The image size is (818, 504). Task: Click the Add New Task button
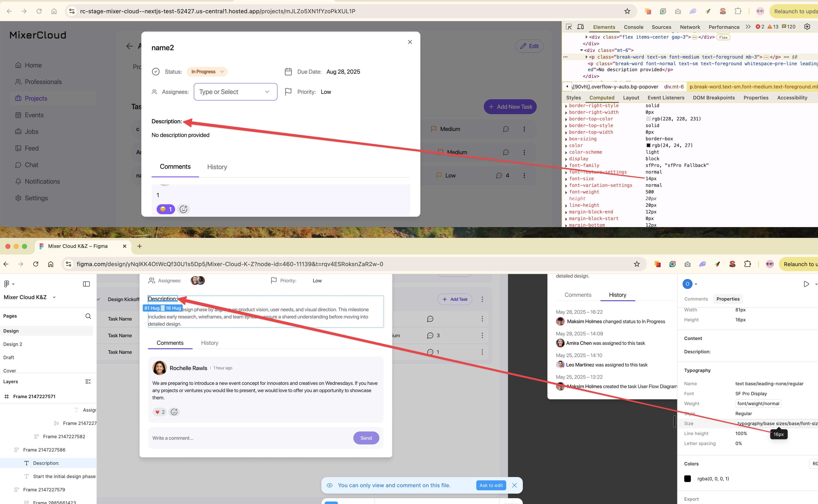click(x=510, y=107)
